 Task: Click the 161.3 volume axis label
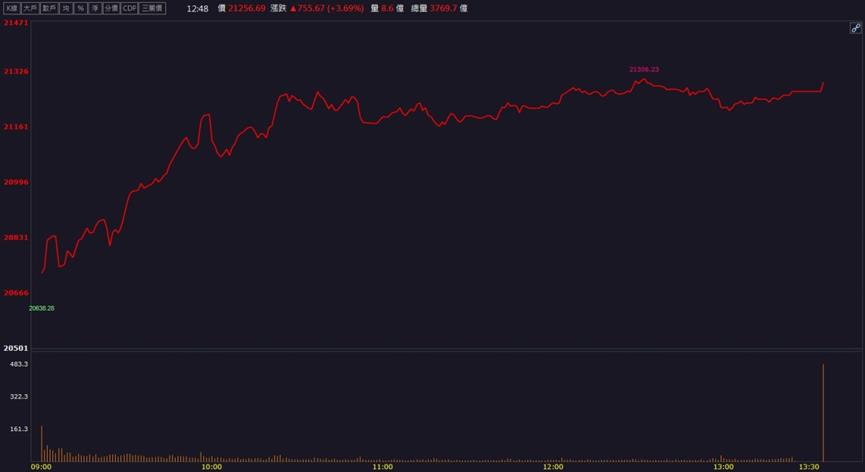point(19,429)
